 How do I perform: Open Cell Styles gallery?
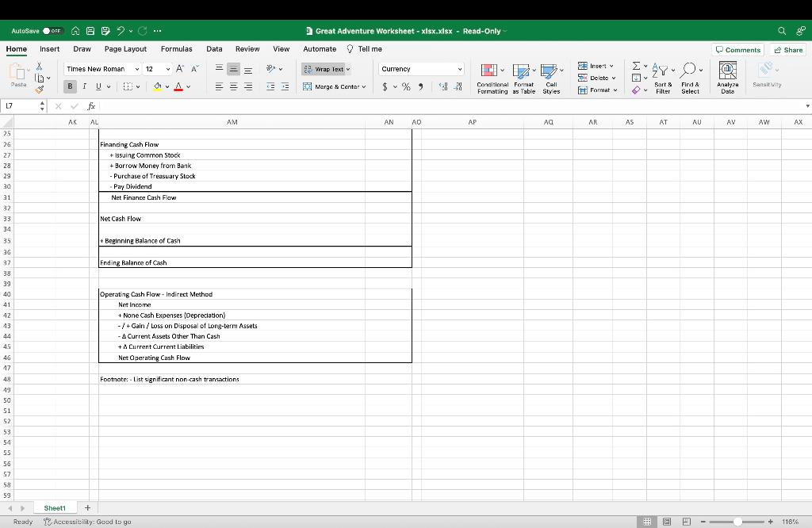[x=552, y=78]
